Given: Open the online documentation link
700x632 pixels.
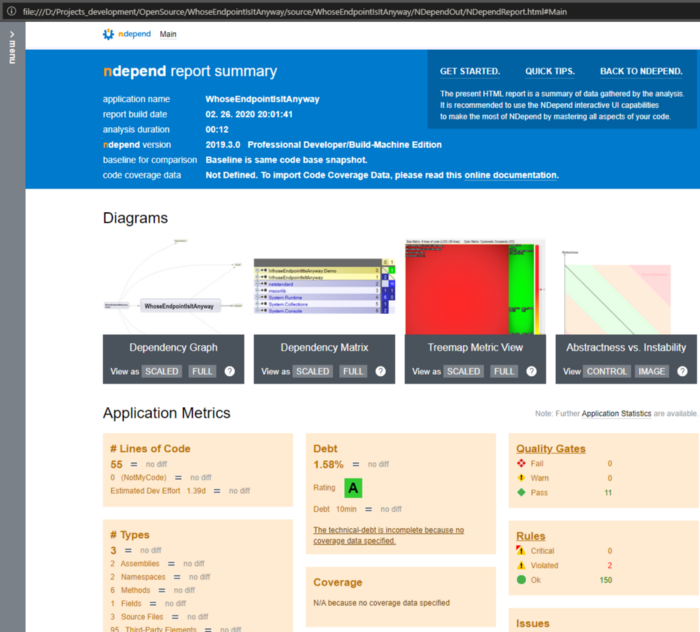Looking at the screenshot, I should pyautogui.click(x=511, y=175).
